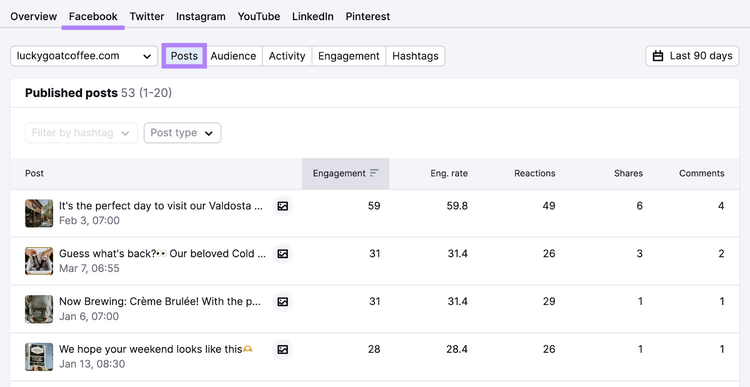
Task: Open post "Guess what's back? Our beloved Cold"
Action: (163, 254)
